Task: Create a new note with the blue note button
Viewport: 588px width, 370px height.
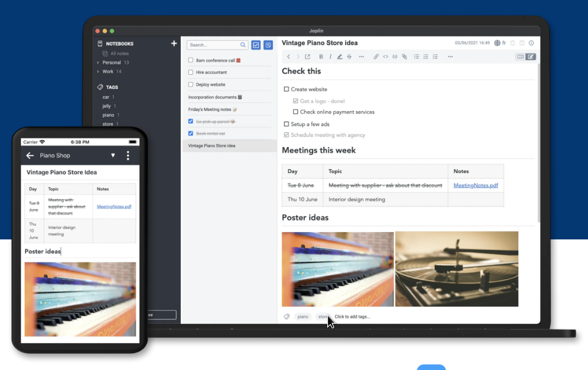Action: click(x=269, y=45)
